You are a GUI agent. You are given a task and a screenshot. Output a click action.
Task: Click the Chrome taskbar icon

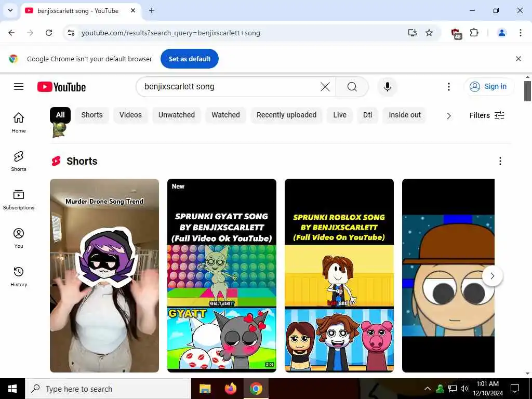tap(256, 389)
